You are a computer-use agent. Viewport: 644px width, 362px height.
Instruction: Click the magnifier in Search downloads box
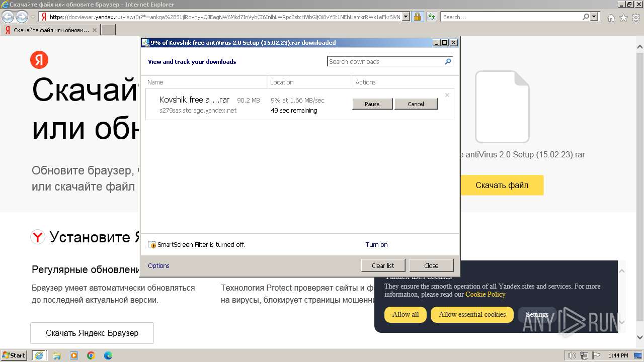(448, 61)
